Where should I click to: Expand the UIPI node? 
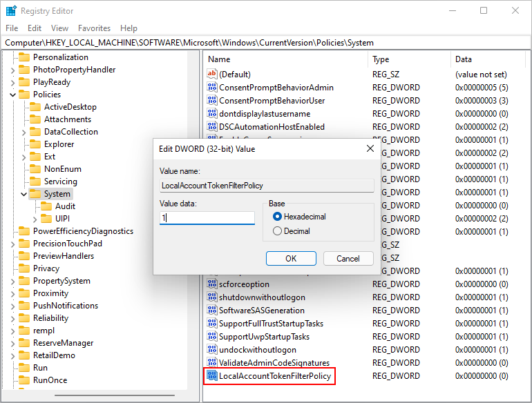35,219
